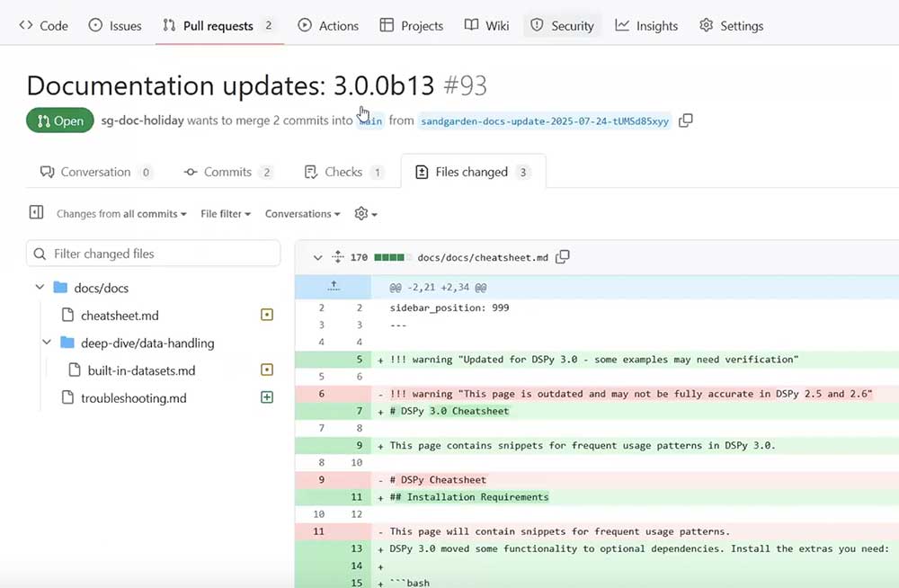The image size is (899, 588).
Task: Go to the Insights tab
Action: tap(646, 26)
